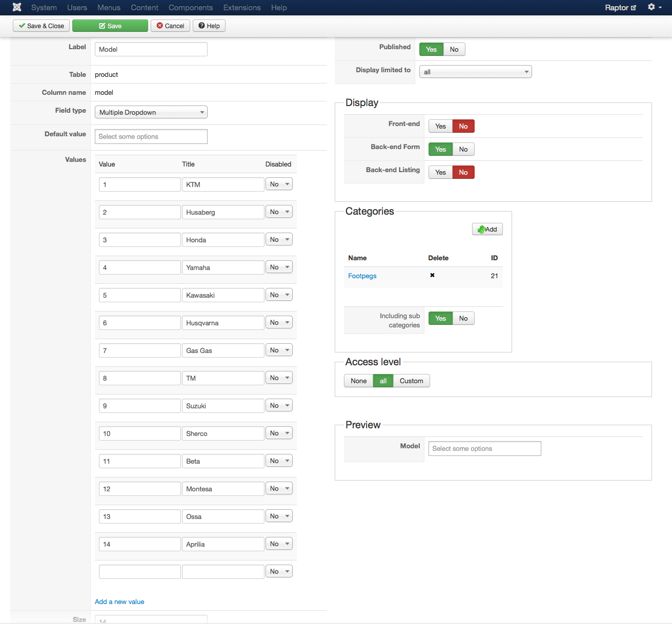
Task: Set Published to Yes
Action: click(x=431, y=49)
